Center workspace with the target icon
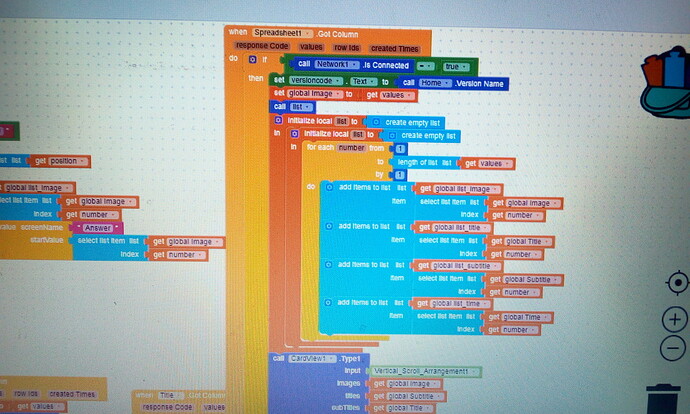690x414 pixels. click(x=678, y=282)
